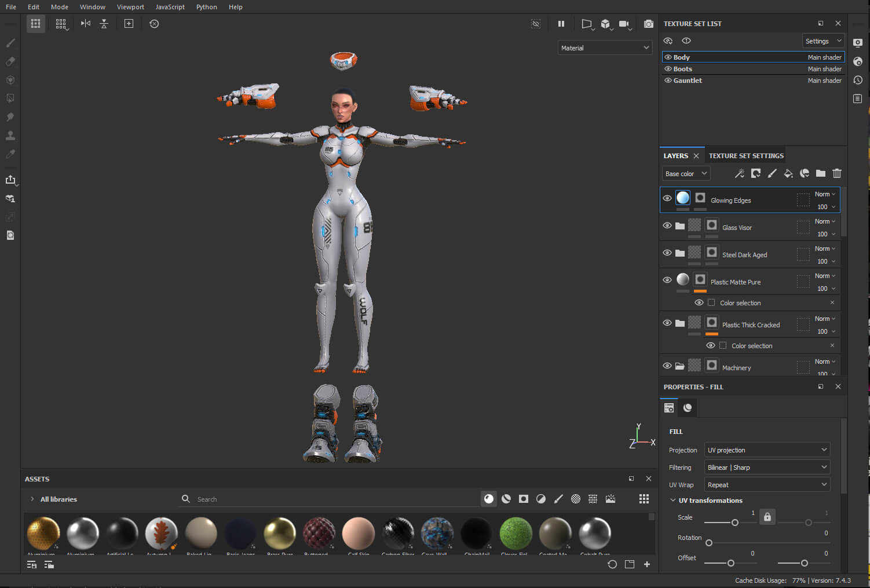Open the Python menu
870x588 pixels.
[x=207, y=7]
